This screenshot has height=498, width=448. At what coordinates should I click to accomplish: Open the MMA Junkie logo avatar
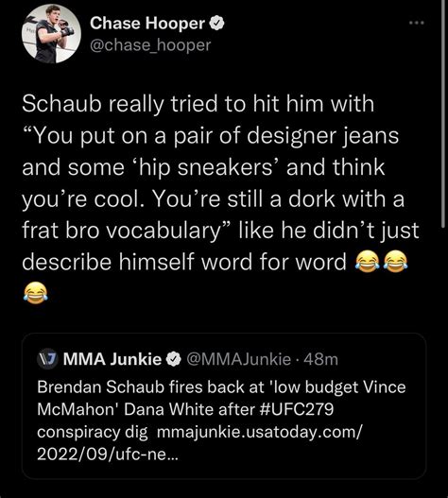click(x=46, y=359)
